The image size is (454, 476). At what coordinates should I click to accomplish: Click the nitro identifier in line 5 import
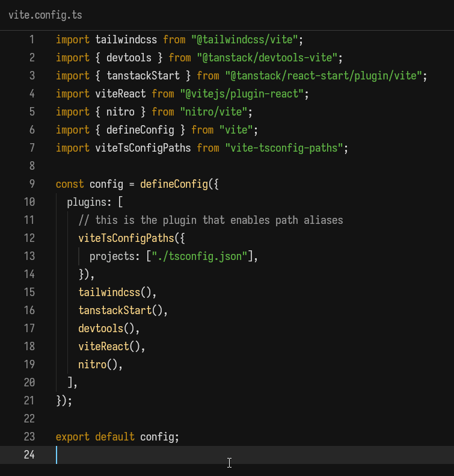click(x=120, y=112)
